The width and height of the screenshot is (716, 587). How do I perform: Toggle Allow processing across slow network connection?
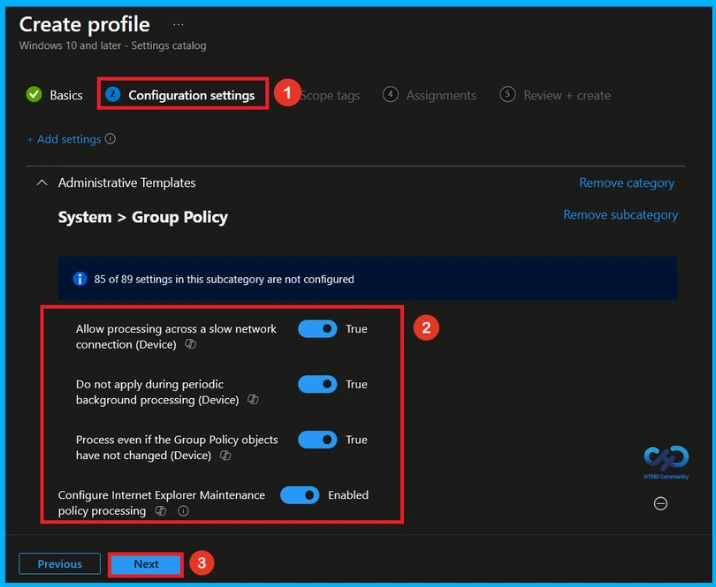pos(317,329)
